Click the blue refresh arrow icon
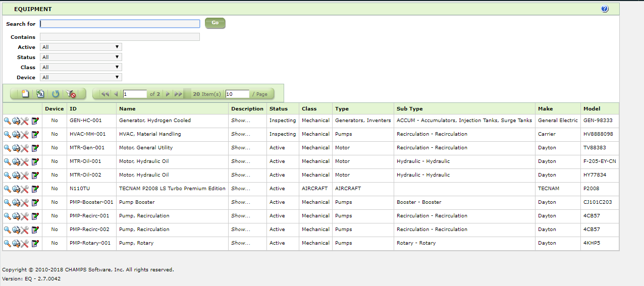Image resolution: width=644 pixels, height=286 pixels. pos(56,94)
